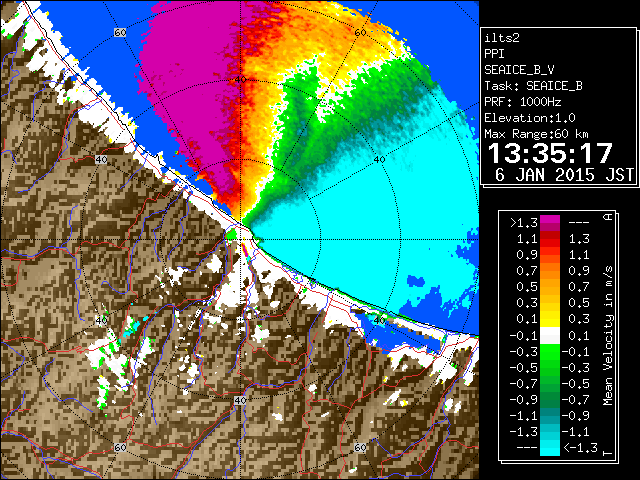This screenshot has height=480, width=640.
Task: Click the 'A' letter on the legend
Action: pos(609,217)
